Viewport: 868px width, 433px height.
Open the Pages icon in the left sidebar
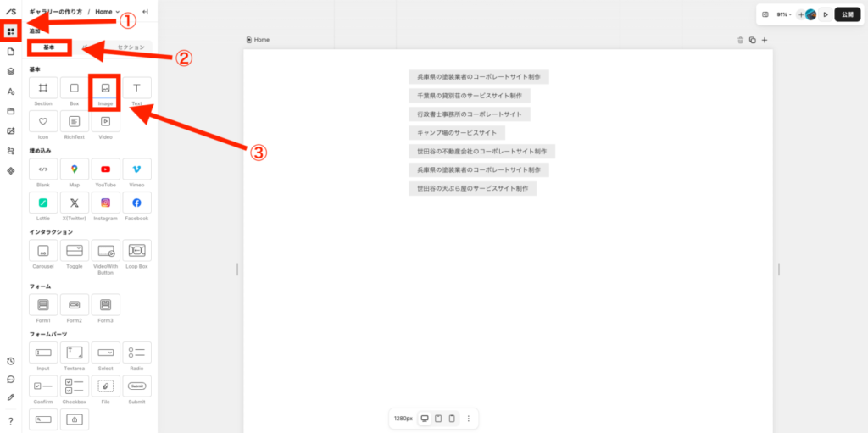coord(11,52)
